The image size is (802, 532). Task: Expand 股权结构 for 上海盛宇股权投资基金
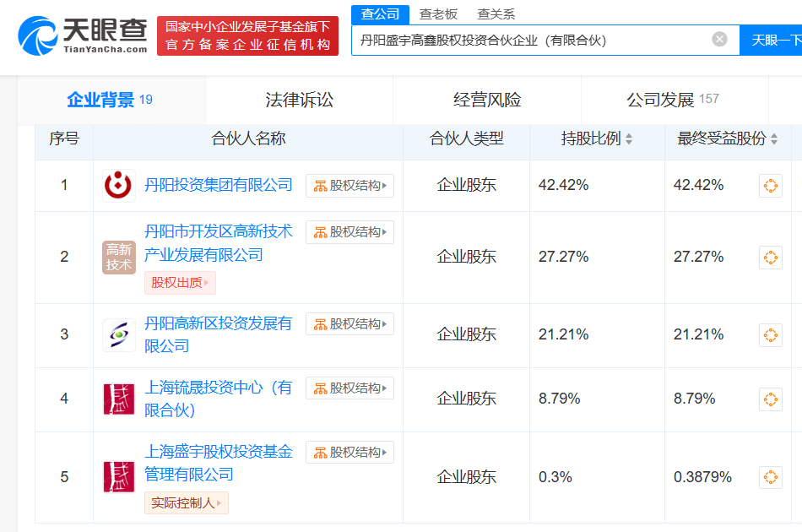click(350, 453)
